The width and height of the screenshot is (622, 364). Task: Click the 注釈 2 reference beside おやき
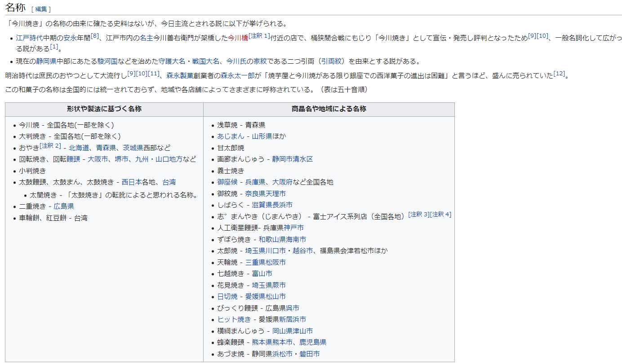pyautogui.click(x=50, y=146)
